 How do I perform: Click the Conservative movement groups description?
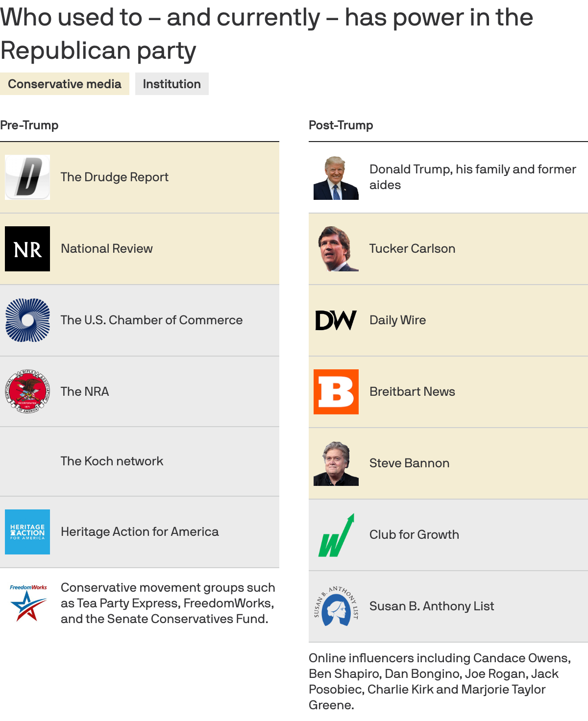coord(168,603)
